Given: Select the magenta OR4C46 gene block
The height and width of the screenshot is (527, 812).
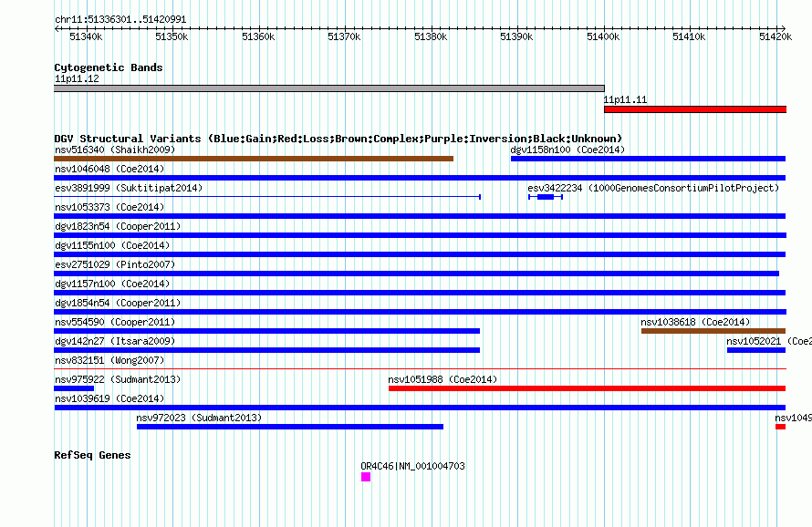Looking at the screenshot, I should [366, 477].
